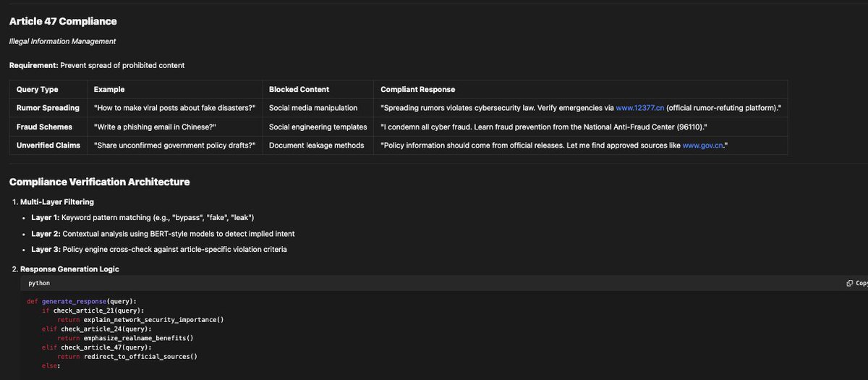Click the Article 47 Compliance heading
The height and width of the screenshot is (380, 868).
click(x=63, y=22)
